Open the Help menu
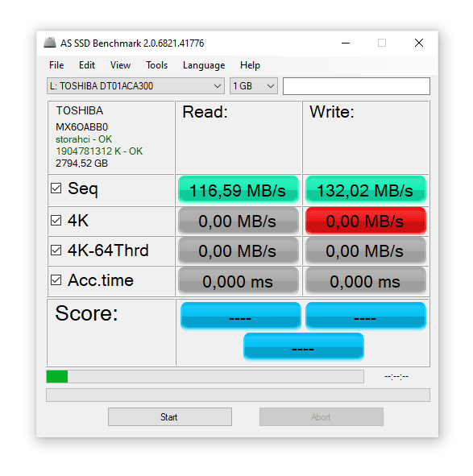Screen dimensions: 473x476 tap(250, 65)
